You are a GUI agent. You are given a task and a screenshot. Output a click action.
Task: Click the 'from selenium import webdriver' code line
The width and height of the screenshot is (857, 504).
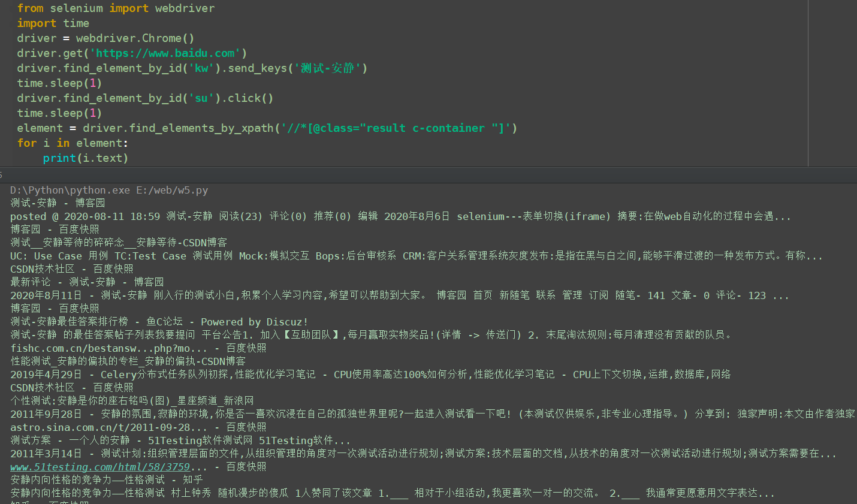point(116,8)
